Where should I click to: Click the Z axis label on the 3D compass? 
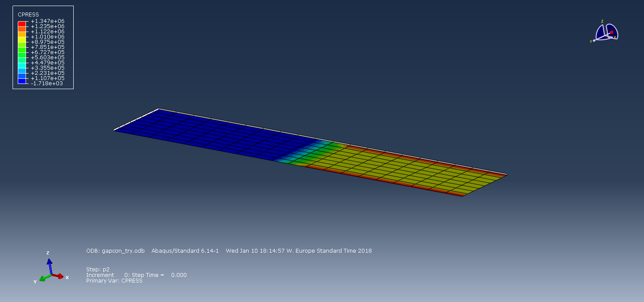602,21
